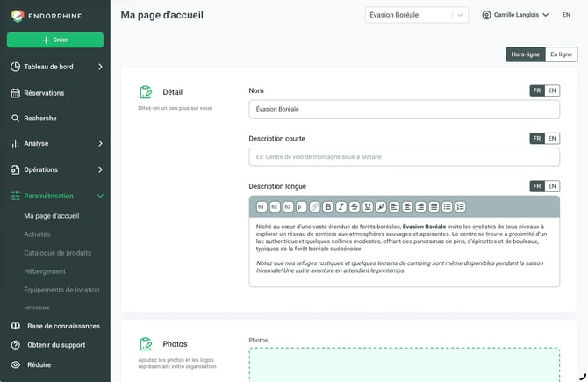
Task: Click the Tableau de bord pie icon
Action: pos(16,67)
